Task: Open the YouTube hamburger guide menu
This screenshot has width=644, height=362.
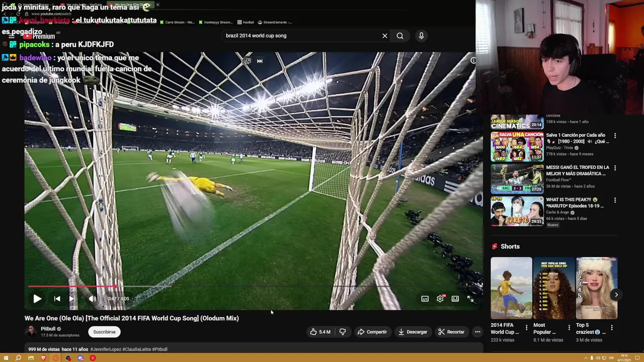Action: [12, 36]
